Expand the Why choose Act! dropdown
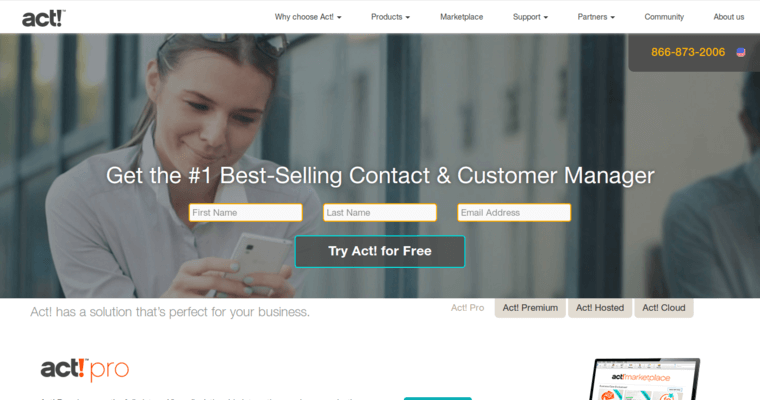 308,17
